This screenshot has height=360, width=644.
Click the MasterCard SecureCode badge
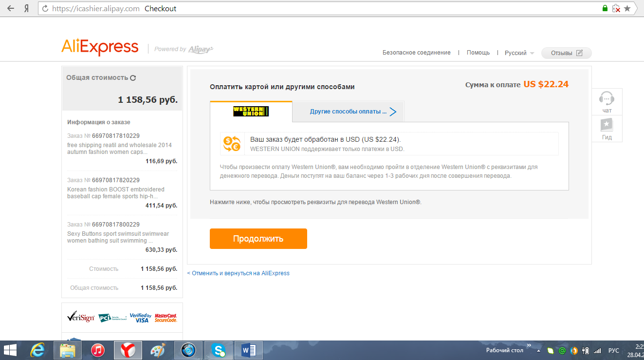pos(166,318)
